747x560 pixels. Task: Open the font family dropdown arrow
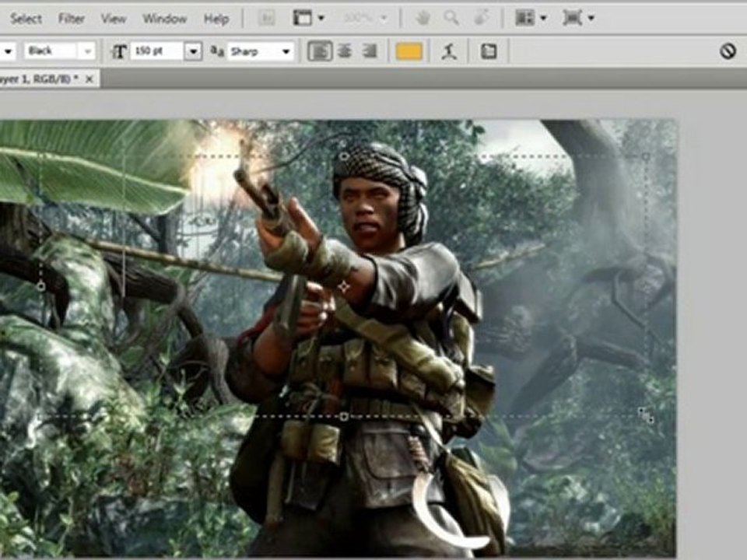(8, 51)
